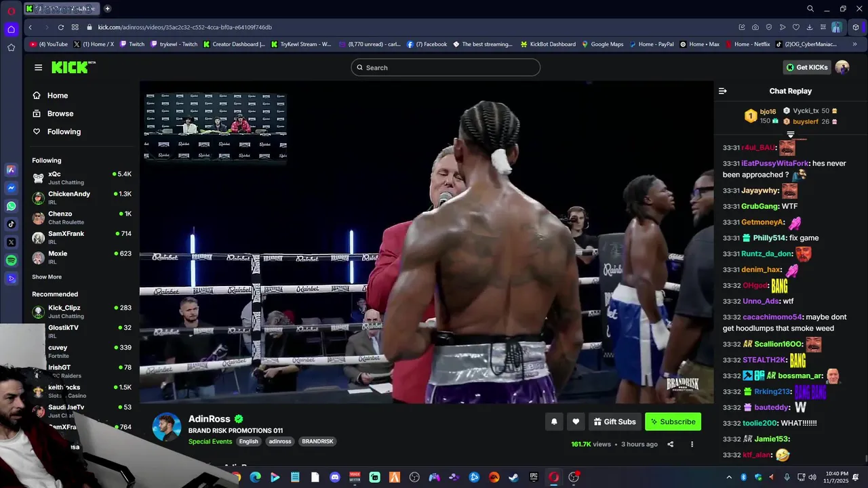Click the notification bell icon
Screen dimensions: 868x488
pyautogui.click(x=554, y=422)
